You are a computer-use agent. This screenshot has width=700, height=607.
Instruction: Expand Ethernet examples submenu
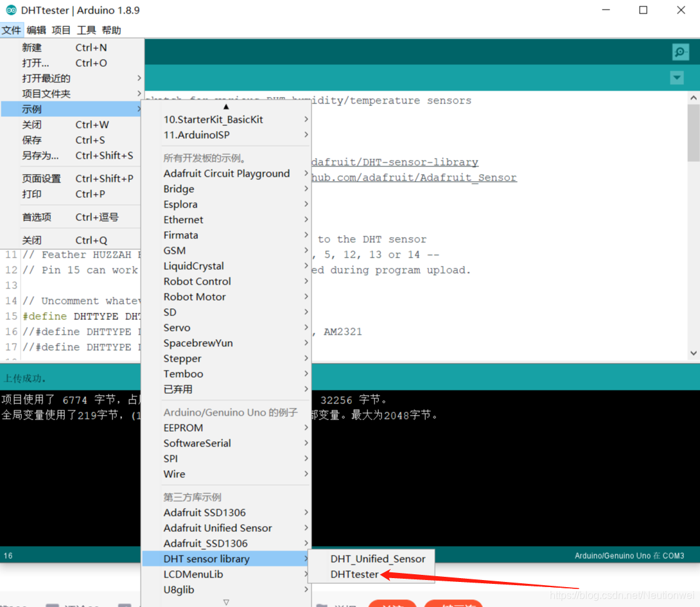coord(226,220)
